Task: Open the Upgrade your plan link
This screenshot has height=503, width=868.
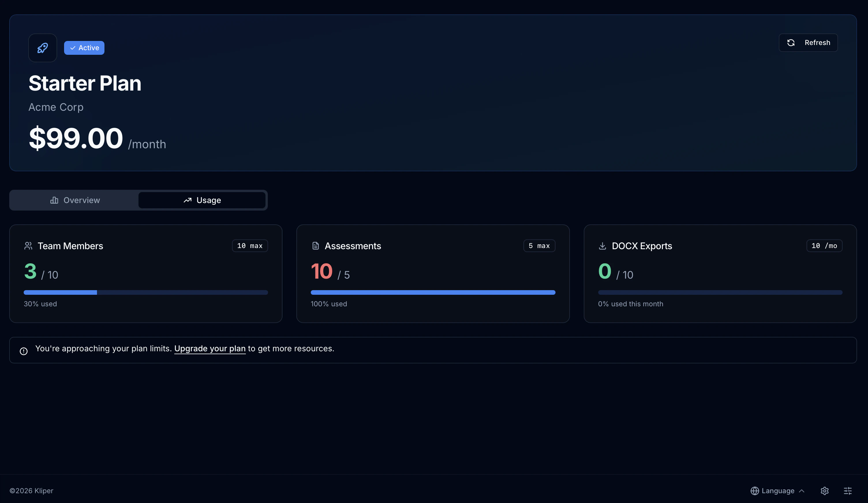Action: 209,348
